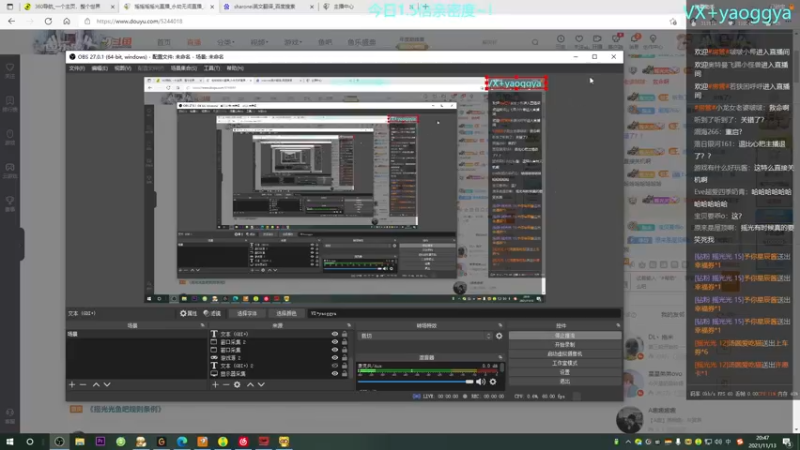
Task: Mute the microphone speaker icon
Action: tap(481, 382)
